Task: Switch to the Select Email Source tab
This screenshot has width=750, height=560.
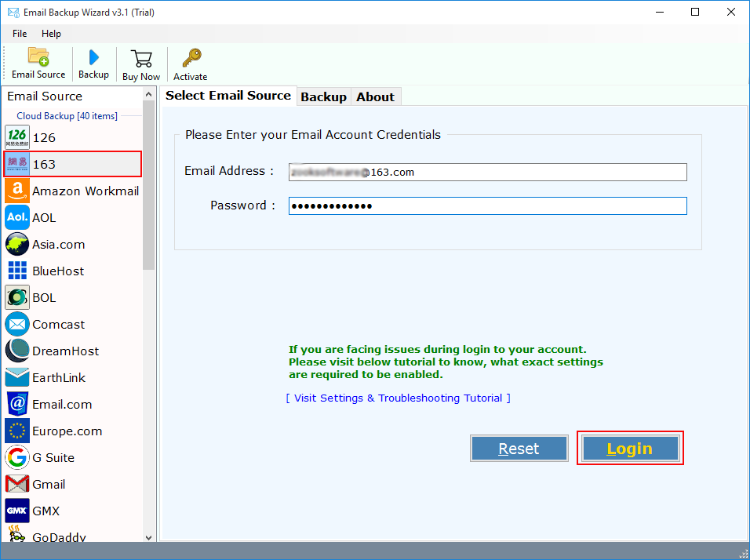Action: point(228,96)
